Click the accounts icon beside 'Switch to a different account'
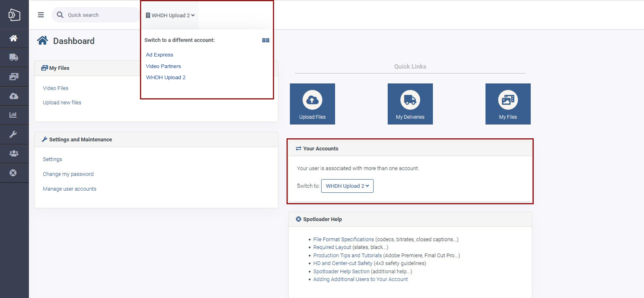The width and height of the screenshot is (644, 298). 266,40
